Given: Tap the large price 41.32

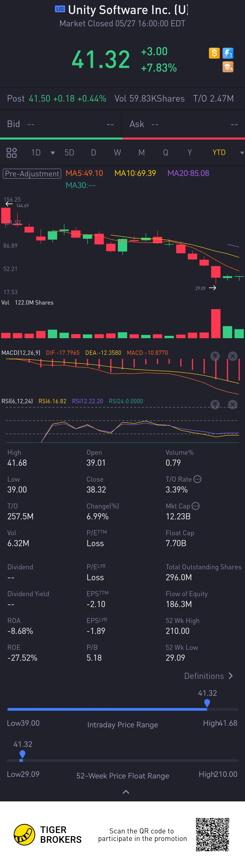Looking at the screenshot, I should pos(101,59).
